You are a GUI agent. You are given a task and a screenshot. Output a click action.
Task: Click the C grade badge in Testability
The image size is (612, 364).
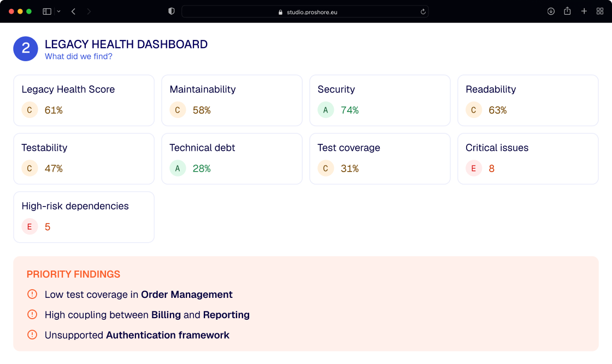click(30, 168)
